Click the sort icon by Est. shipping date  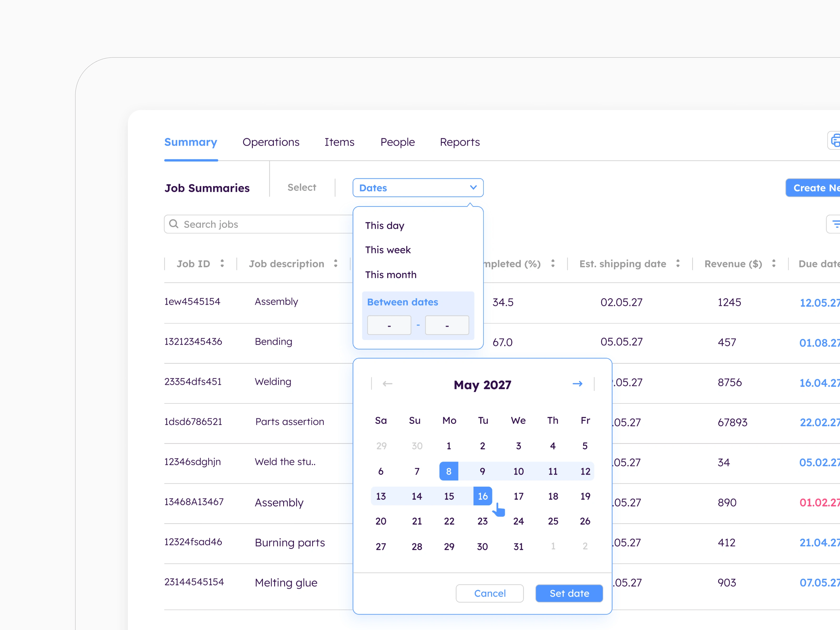click(678, 263)
